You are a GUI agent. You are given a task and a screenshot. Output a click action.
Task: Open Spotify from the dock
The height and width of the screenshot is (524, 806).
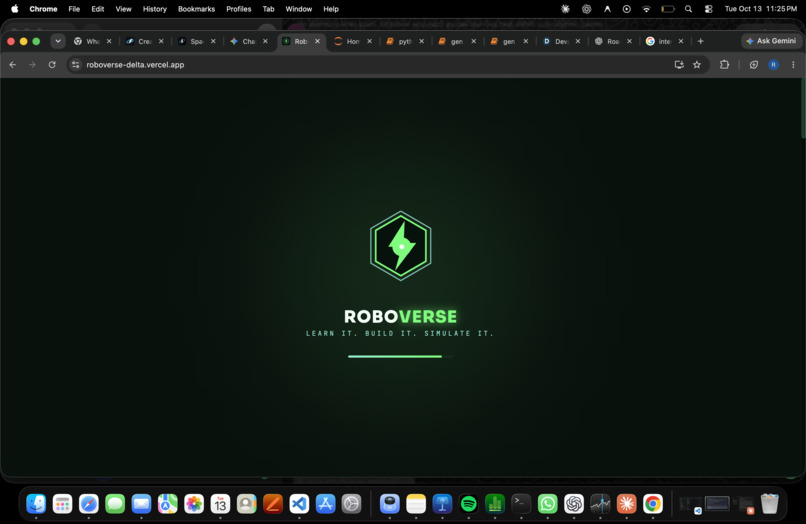[468, 504]
